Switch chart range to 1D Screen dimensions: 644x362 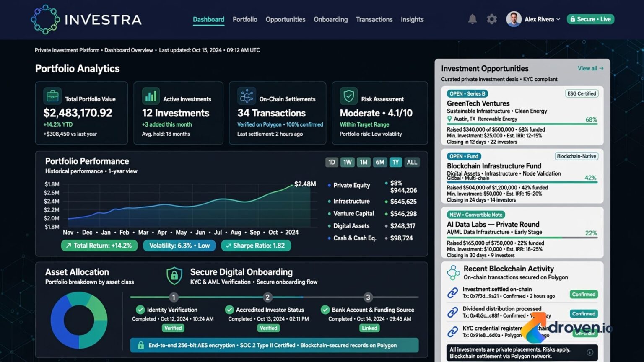[332, 162]
